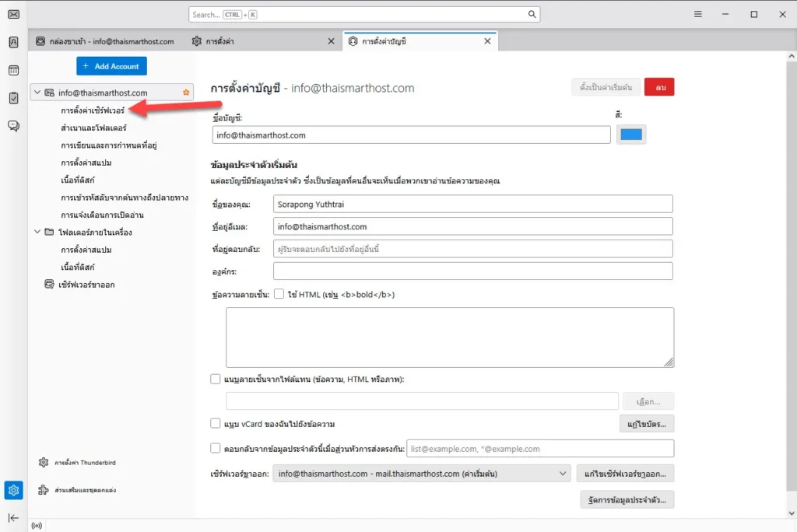Close the การตั้งค่าบัญชี tab
Image resolution: width=797 pixels, height=532 pixels.
pos(487,41)
